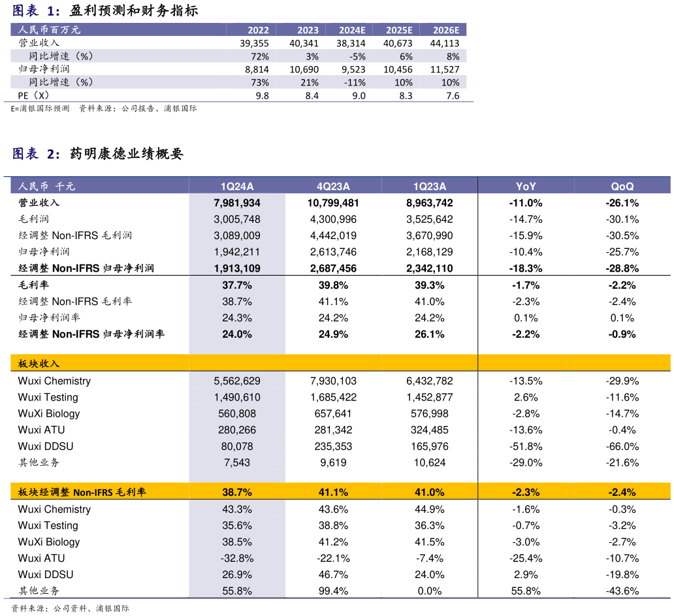Screen dimensions: 674x616
Task: Select the title 图表 2: 药明康德业绩概要
Action: [x=97, y=153]
